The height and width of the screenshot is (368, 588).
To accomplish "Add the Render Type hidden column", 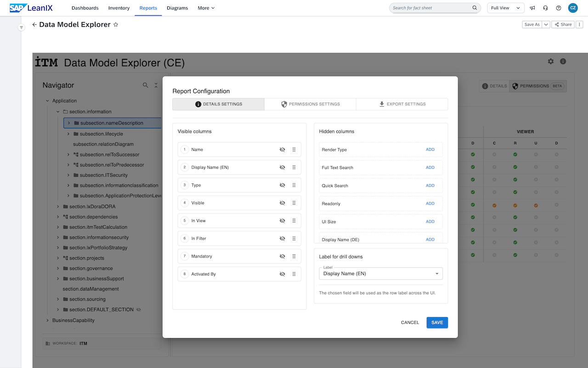I will pyautogui.click(x=430, y=149).
